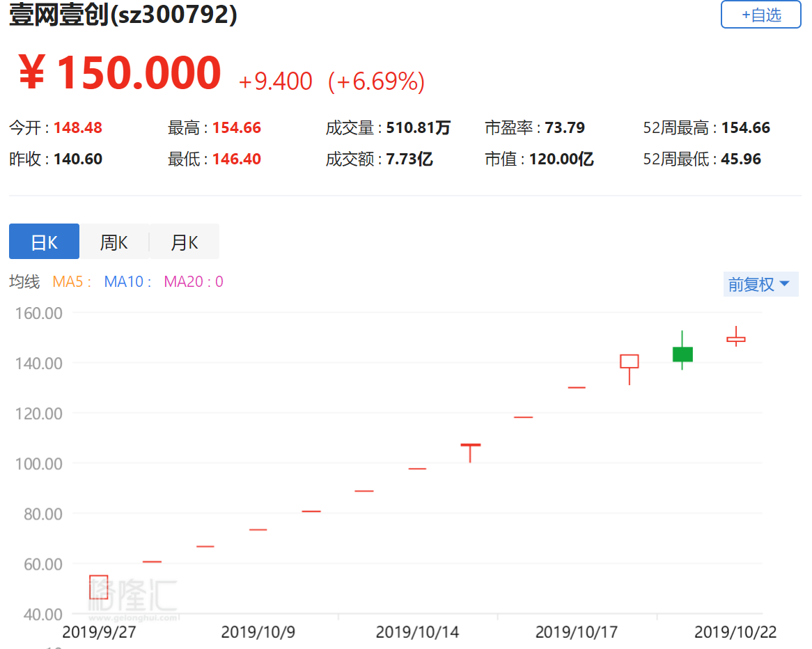This screenshot has width=812, height=649.
Task: Click the MA5 moving average label
Action: pos(72,281)
